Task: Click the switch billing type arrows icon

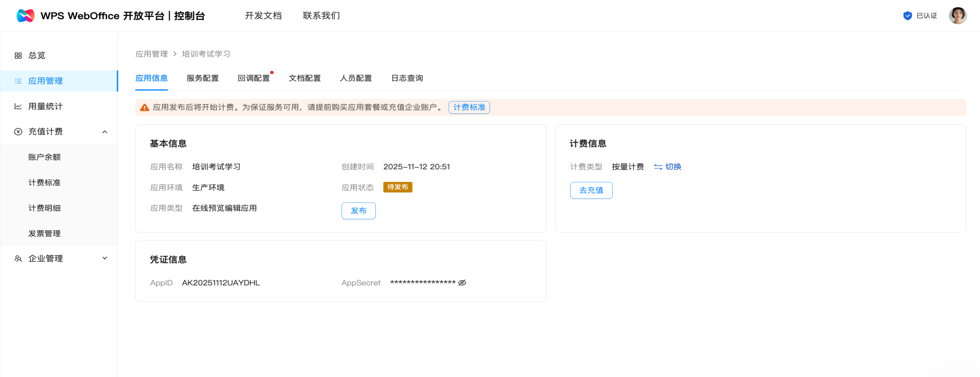Action: coord(658,167)
